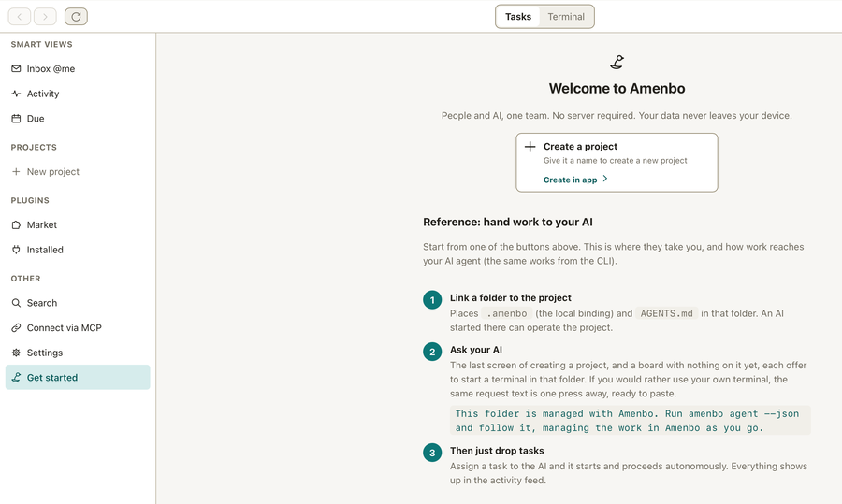The width and height of the screenshot is (842, 504).
Task: Click the chevron next to Create in app
Action: tap(605, 179)
